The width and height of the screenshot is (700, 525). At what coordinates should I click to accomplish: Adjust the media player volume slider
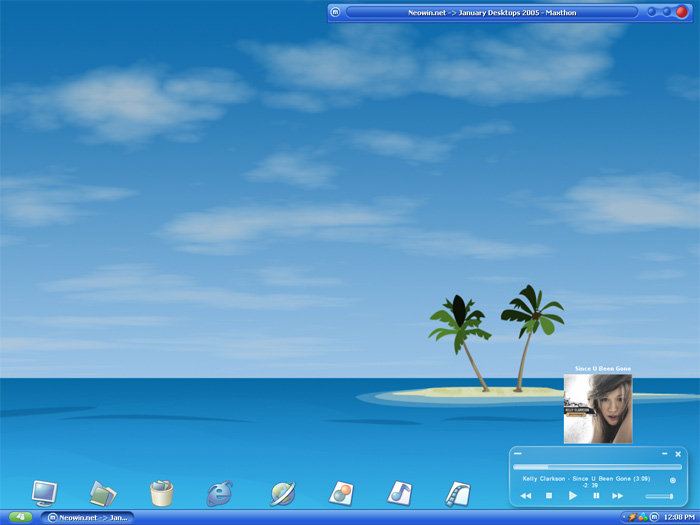click(x=659, y=496)
